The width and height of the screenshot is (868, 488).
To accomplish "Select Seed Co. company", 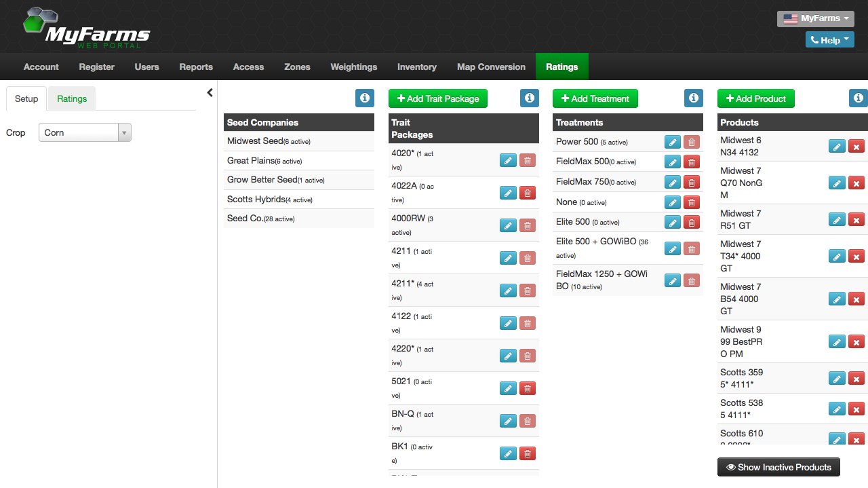I will (299, 219).
